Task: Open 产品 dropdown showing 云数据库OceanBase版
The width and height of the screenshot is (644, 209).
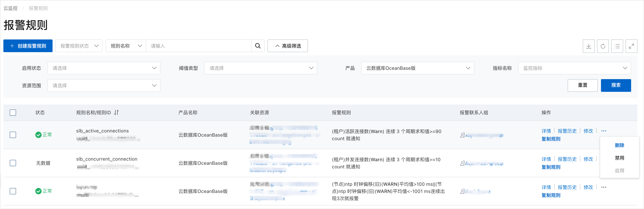Action: (x=418, y=68)
